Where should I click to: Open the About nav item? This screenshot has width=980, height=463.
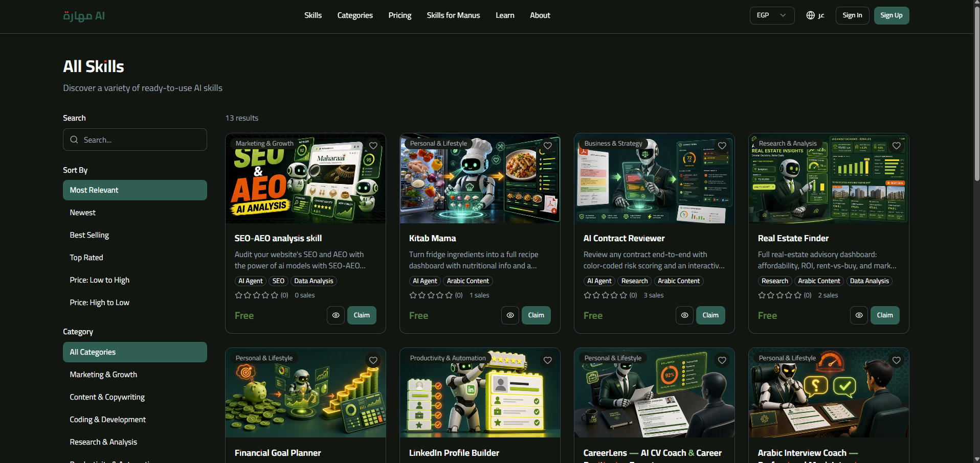pos(540,15)
